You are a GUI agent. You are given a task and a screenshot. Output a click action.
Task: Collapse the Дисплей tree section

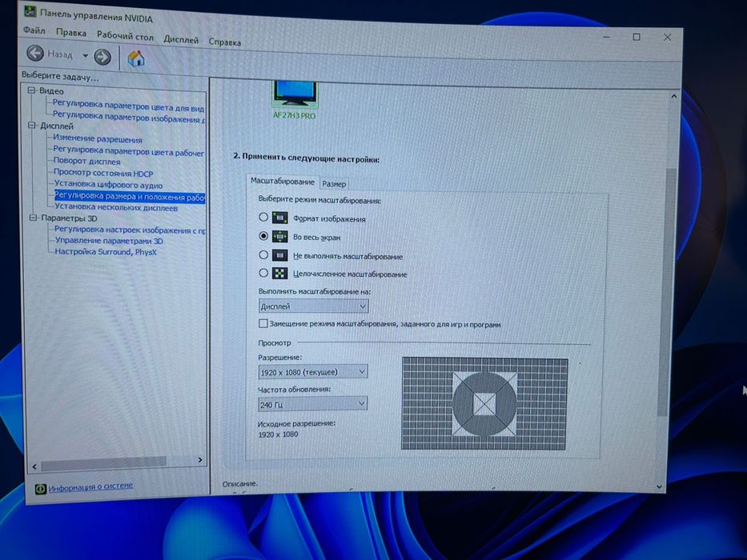[x=32, y=126]
